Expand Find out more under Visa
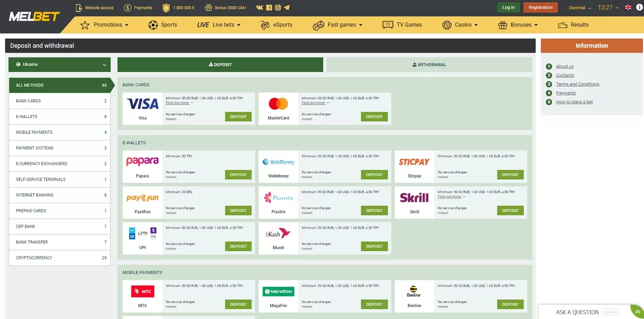Screen dimensions: 644x319 [179, 103]
